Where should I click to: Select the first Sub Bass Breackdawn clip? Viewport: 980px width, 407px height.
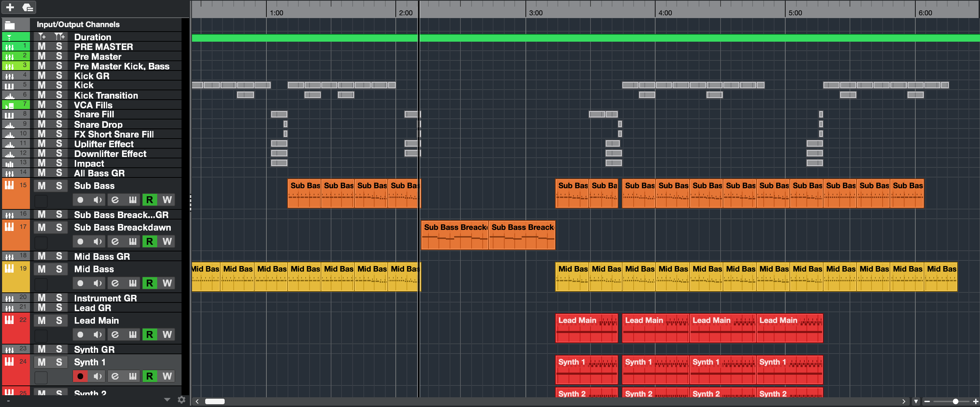(455, 235)
